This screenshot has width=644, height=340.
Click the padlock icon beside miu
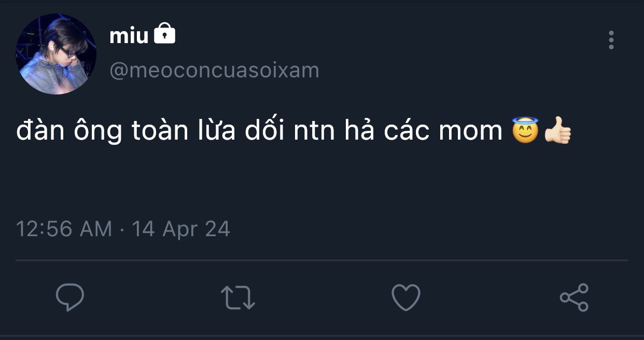[x=165, y=34]
